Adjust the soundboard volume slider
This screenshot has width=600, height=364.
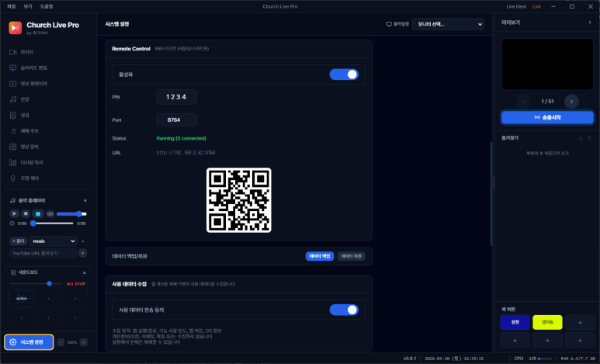35,283
